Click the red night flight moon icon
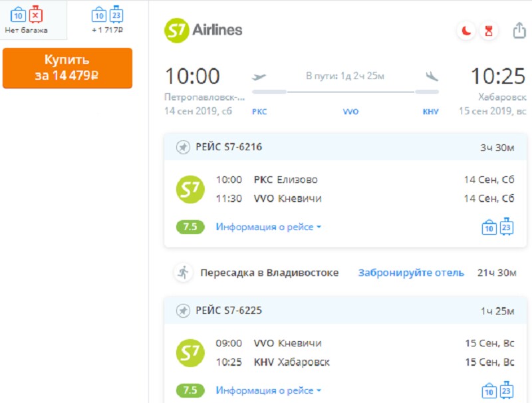The width and height of the screenshot is (532, 403). tap(466, 31)
